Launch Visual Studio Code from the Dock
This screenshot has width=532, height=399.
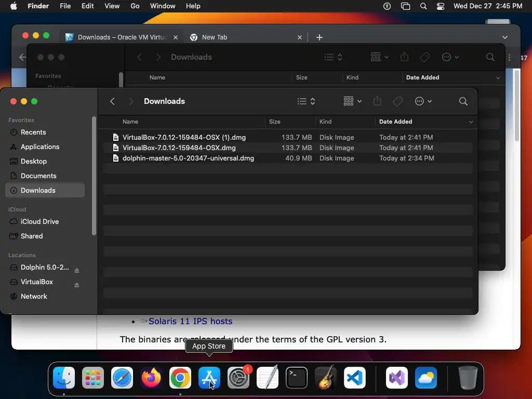(354, 378)
